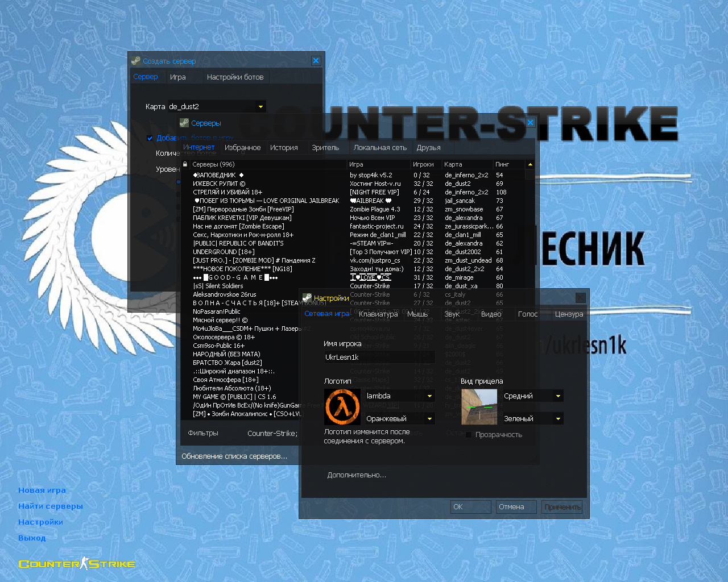
Task: Click the Counter-Strike logo at bottom left
Action: [x=77, y=564]
